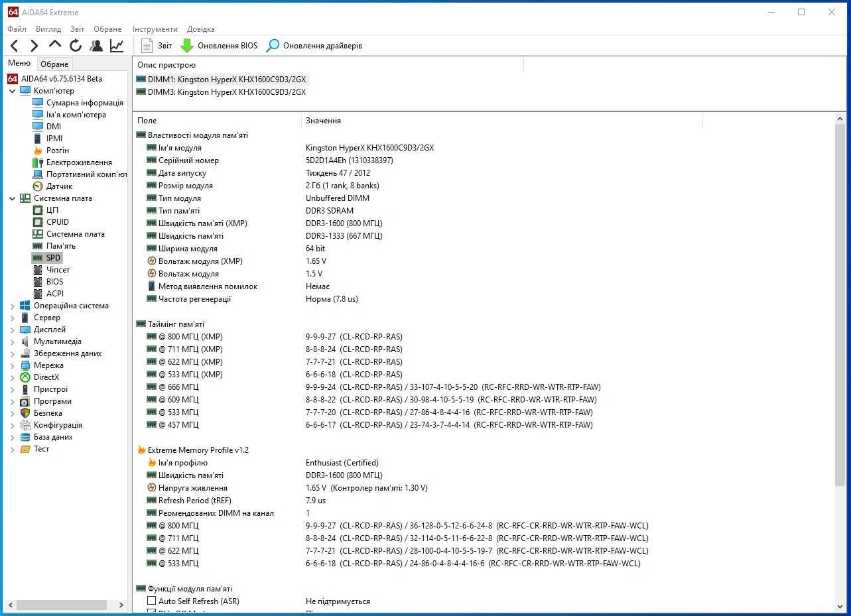Go forward with the right arrow toolbar icon
851x616 pixels.
[34, 46]
